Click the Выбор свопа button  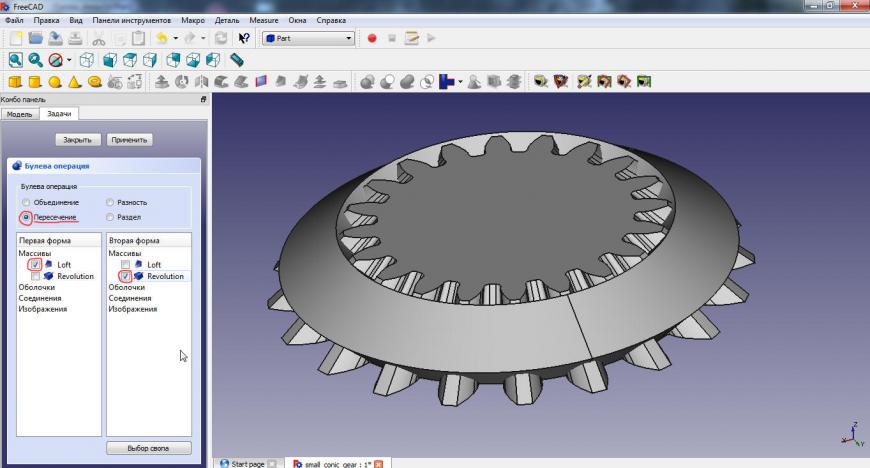click(149, 448)
